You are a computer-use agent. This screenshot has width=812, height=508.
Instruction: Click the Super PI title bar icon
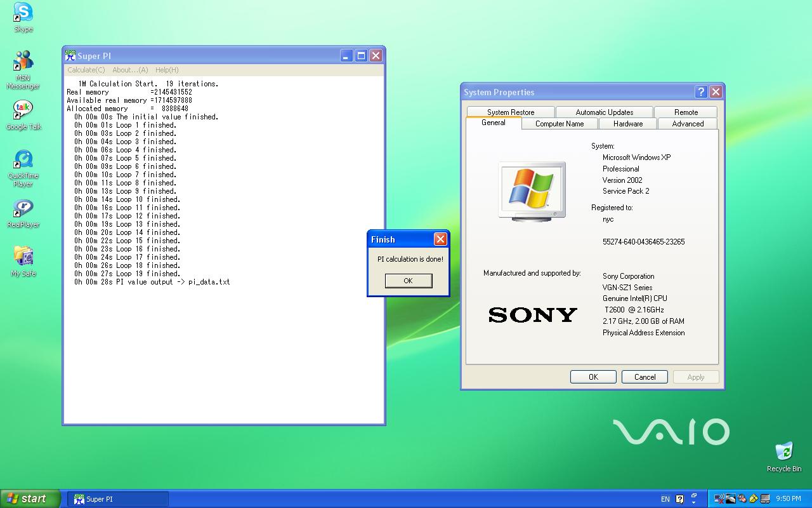click(x=70, y=56)
